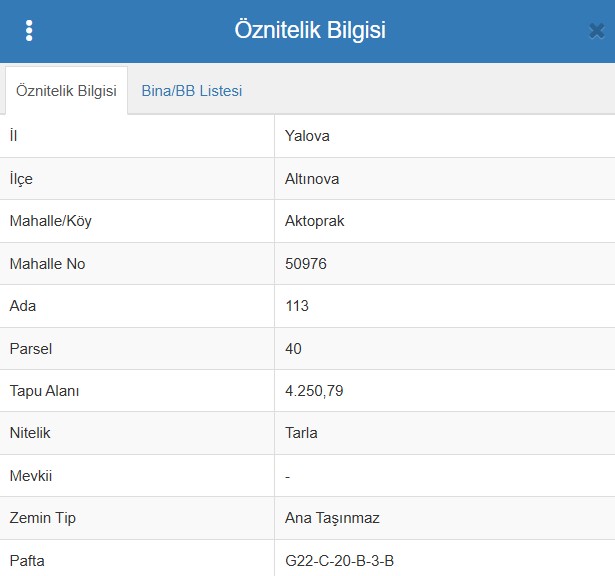The height and width of the screenshot is (576, 615).
Task: Click Parsel value 40
Action: click(293, 349)
